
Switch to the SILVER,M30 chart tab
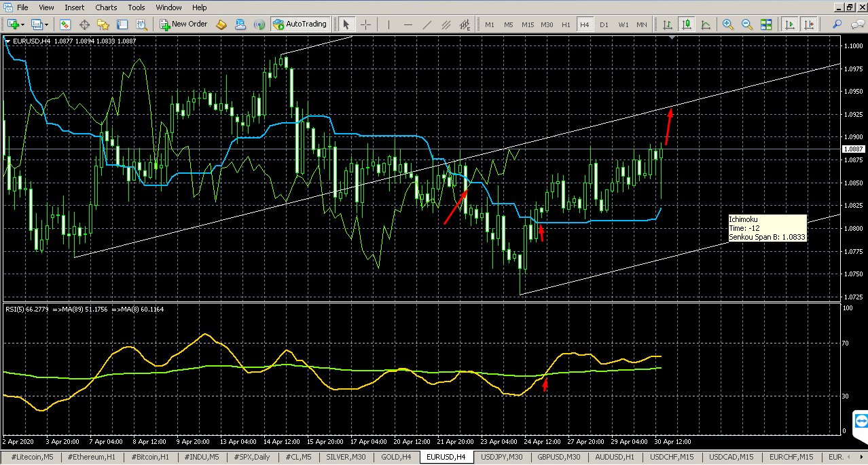click(x=346, y=457)
